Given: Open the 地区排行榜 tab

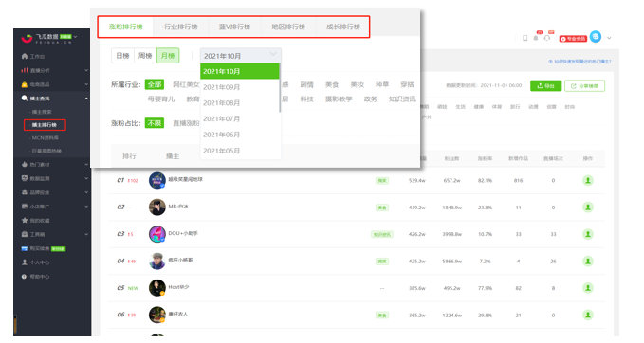Looking at the screenshot, I should coord(288,27).
